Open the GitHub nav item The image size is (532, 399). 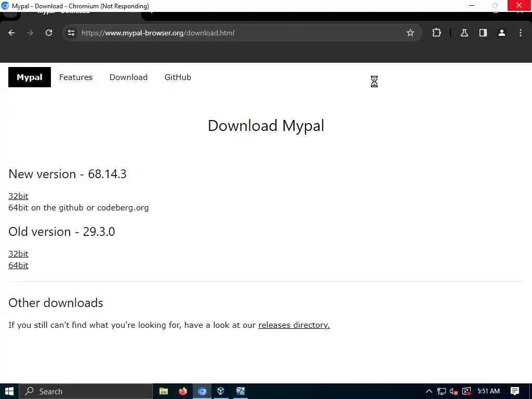(x=178, y=77)
